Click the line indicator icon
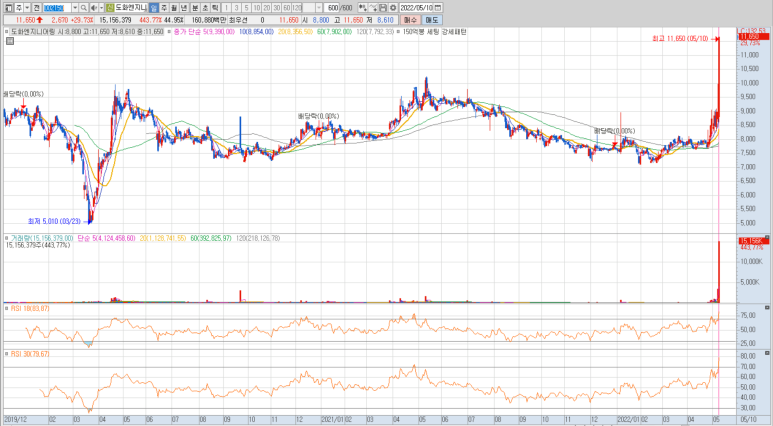This screenshot has width=773, height=426. point(373,8)
